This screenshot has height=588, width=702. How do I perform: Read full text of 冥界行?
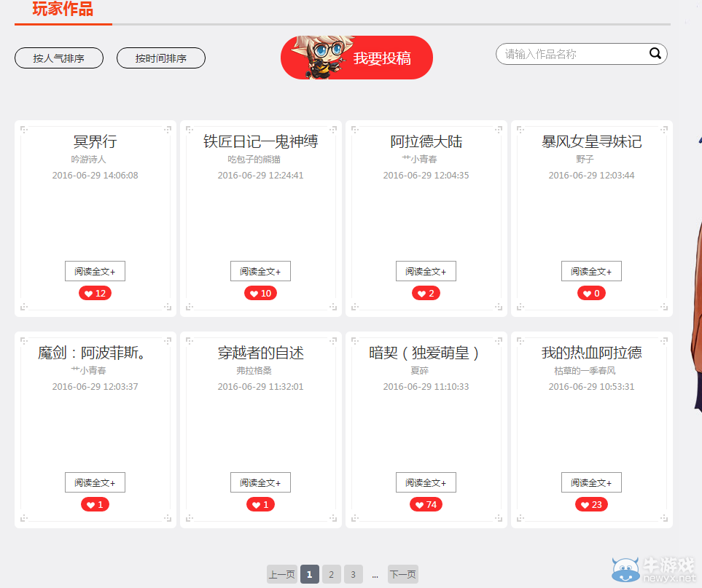(95, 271)
